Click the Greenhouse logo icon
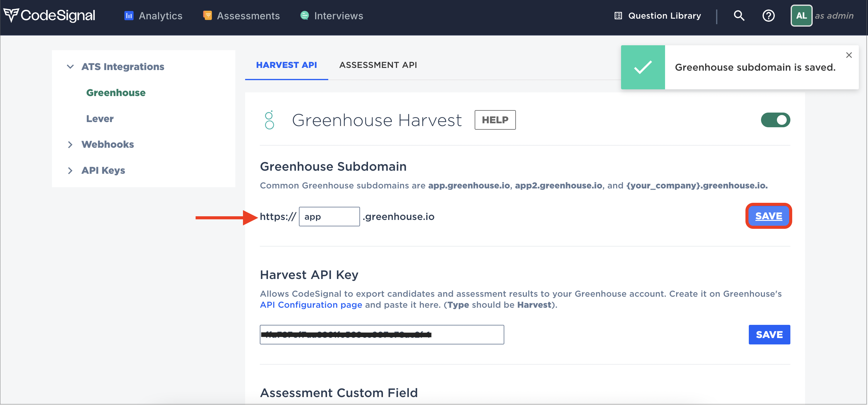Viewport: 868px width, 405px height. click(x=269, y=120)
